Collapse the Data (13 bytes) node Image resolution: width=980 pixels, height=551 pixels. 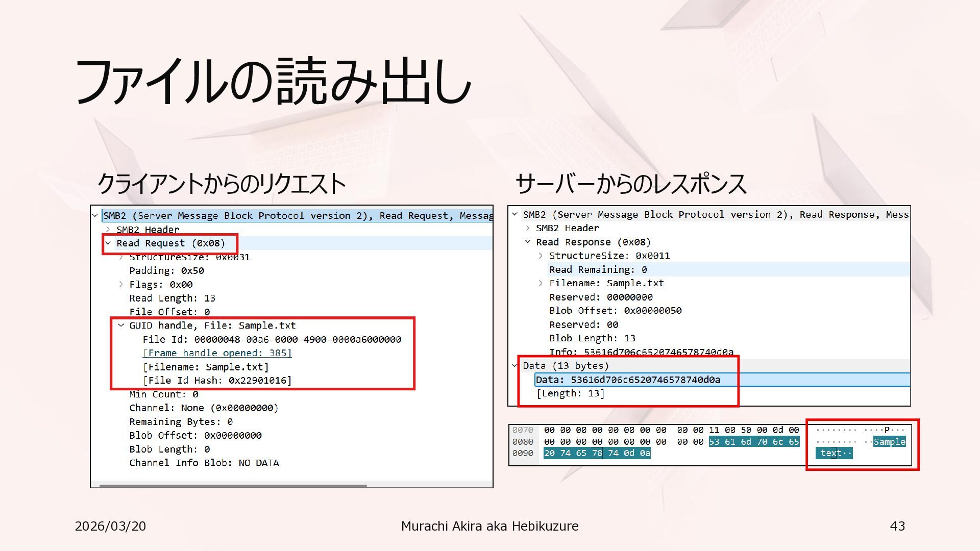pos(514,366)
